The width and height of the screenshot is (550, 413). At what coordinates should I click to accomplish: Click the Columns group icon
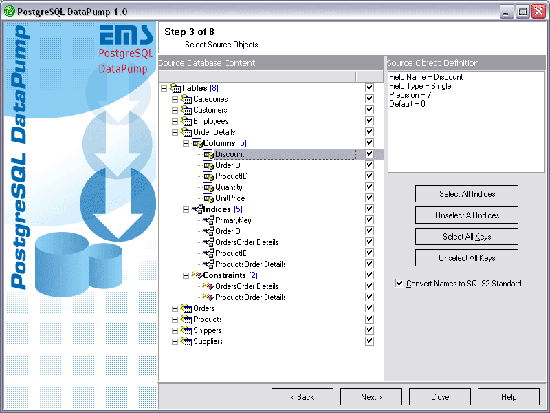[x=197, y=143]
